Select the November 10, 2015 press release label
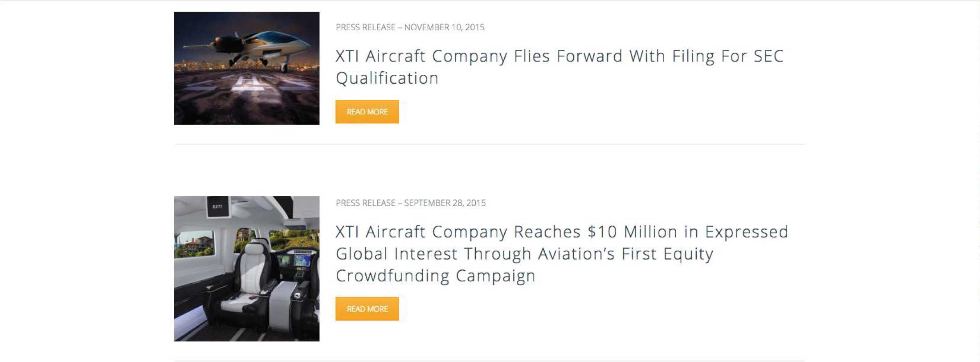The image size is (980, 362). pos(410,27)
